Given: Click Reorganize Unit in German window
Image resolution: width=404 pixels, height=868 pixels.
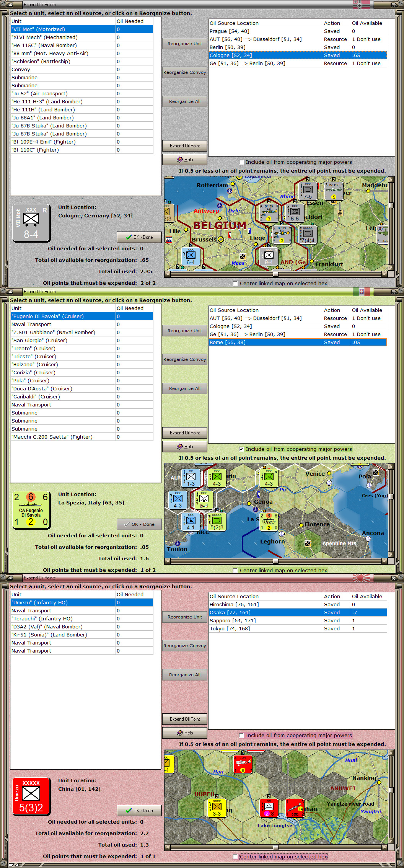Looking at the screenshot, I should coord(185,44).
